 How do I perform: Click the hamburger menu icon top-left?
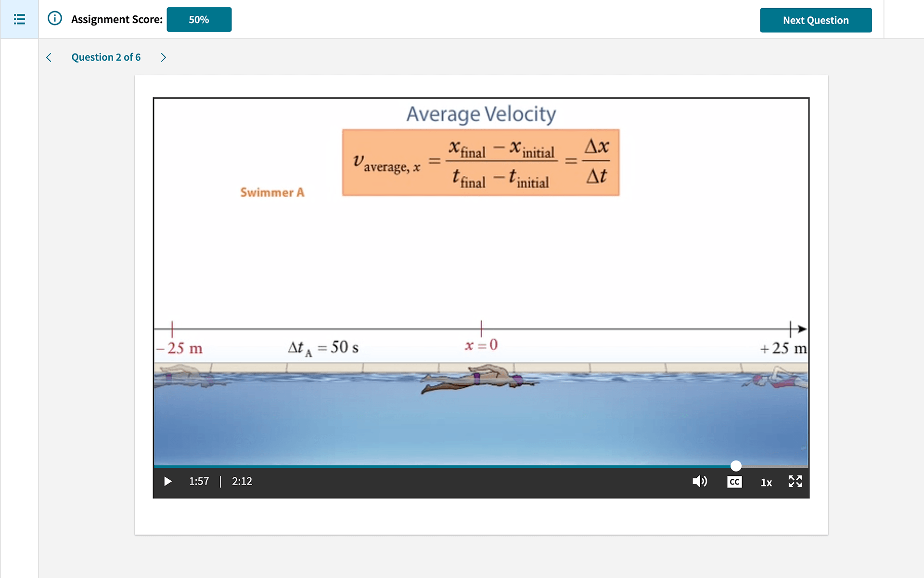19,19
